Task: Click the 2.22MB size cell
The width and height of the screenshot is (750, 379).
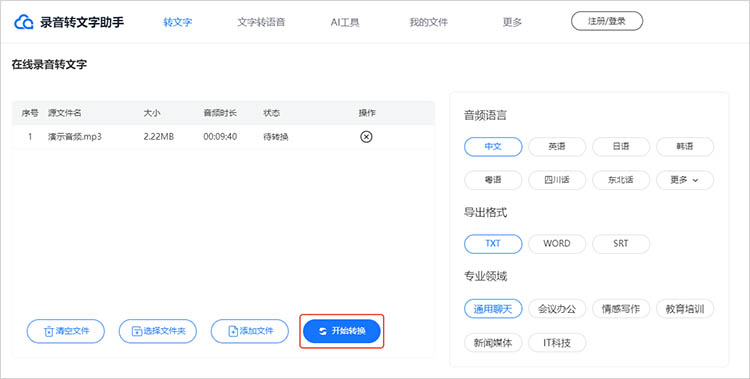Action: tap(159, 137)
